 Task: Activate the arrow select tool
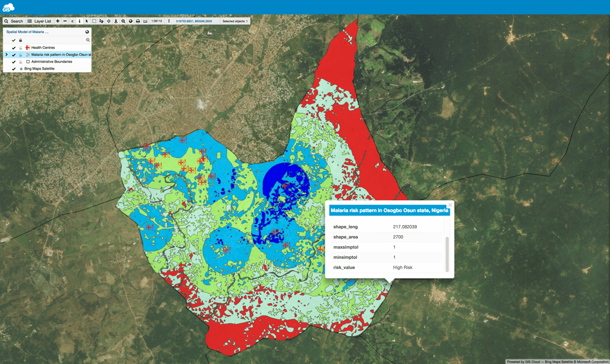point(86,21)
